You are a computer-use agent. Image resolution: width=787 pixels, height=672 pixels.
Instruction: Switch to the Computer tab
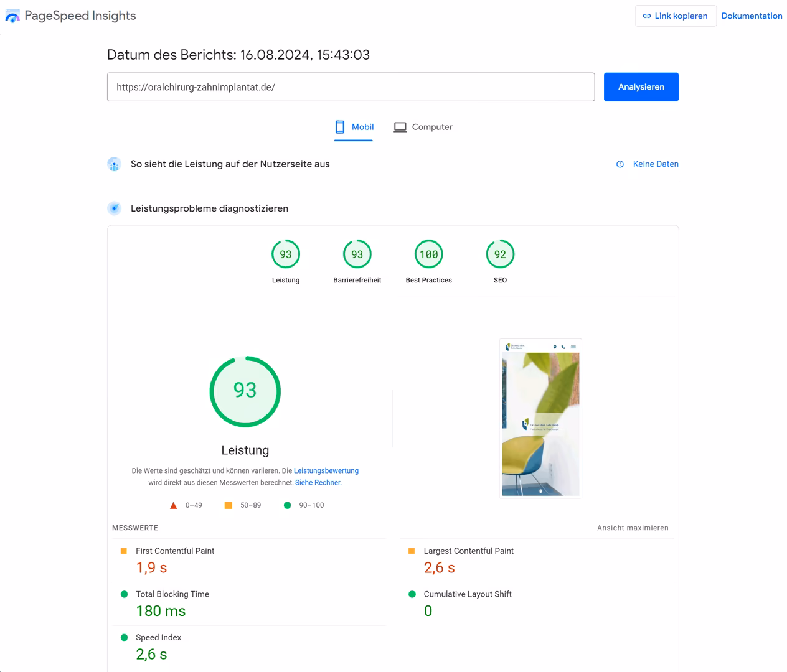423,127
